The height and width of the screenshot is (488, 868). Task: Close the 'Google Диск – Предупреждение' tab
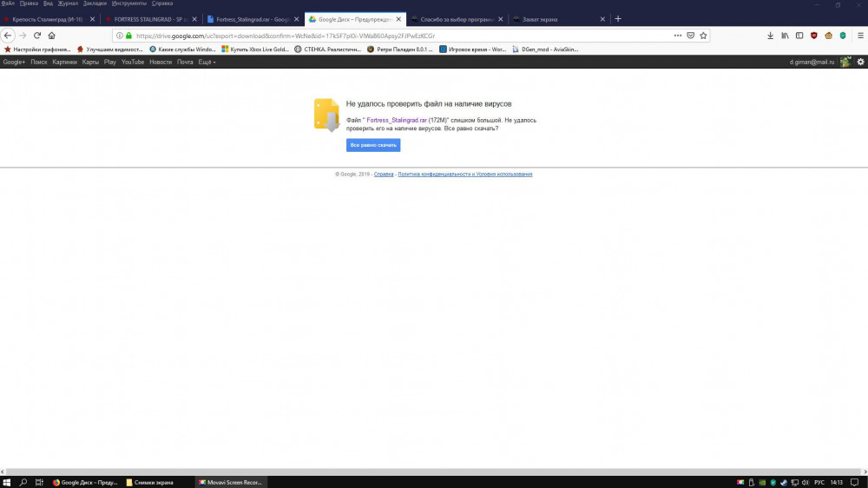[x=398, y=19]
